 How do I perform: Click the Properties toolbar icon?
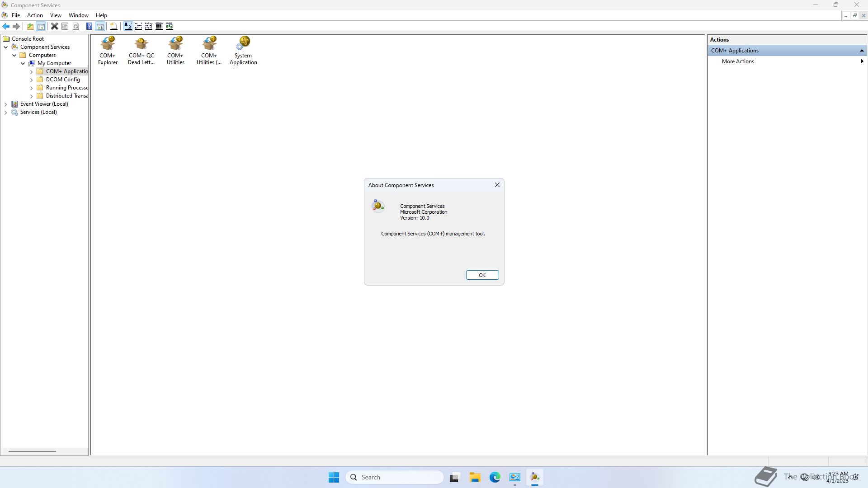tap(65, 26)
